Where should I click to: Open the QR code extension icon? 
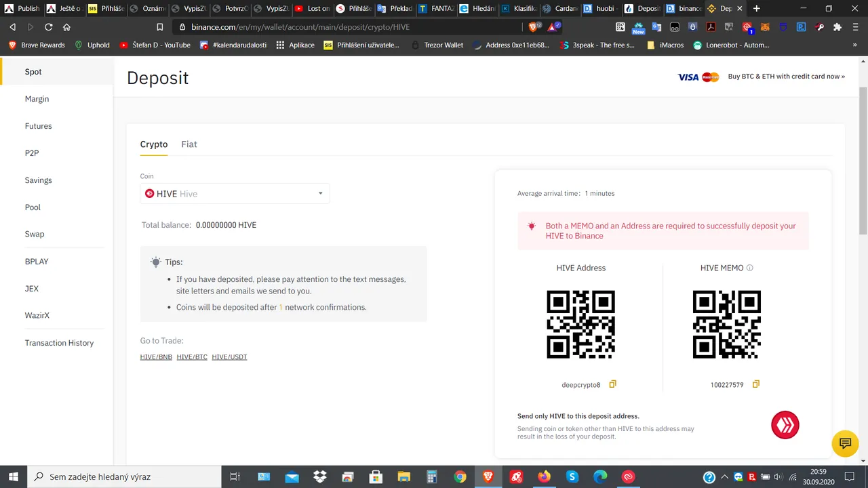[x=620, y=27]
